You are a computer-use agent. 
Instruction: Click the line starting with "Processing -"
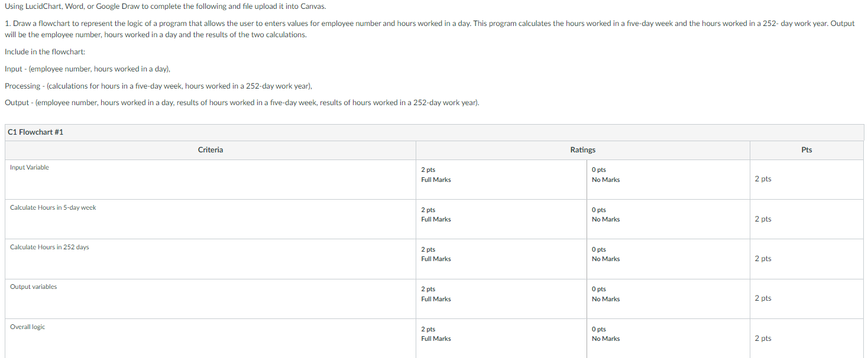158,86
